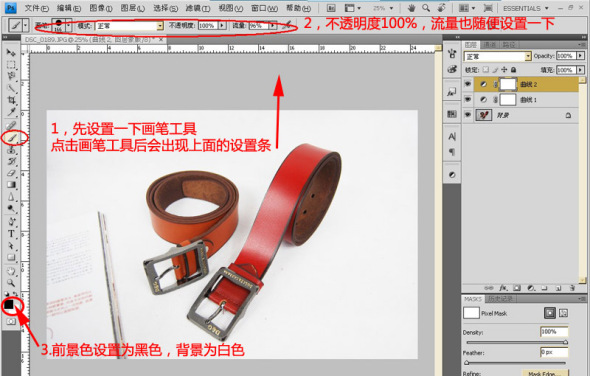Toggle lock all
The image size is (590, 376).
coord(513,70)
